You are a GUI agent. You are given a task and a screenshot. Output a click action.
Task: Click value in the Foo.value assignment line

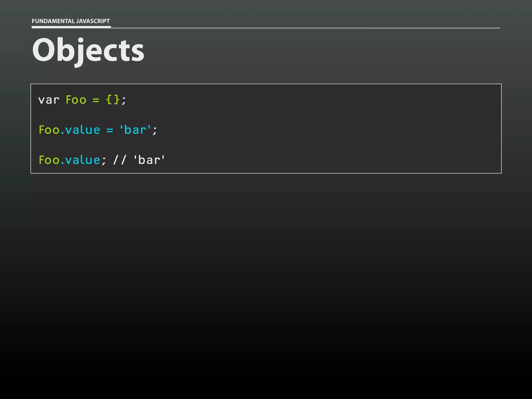point(83,130)
